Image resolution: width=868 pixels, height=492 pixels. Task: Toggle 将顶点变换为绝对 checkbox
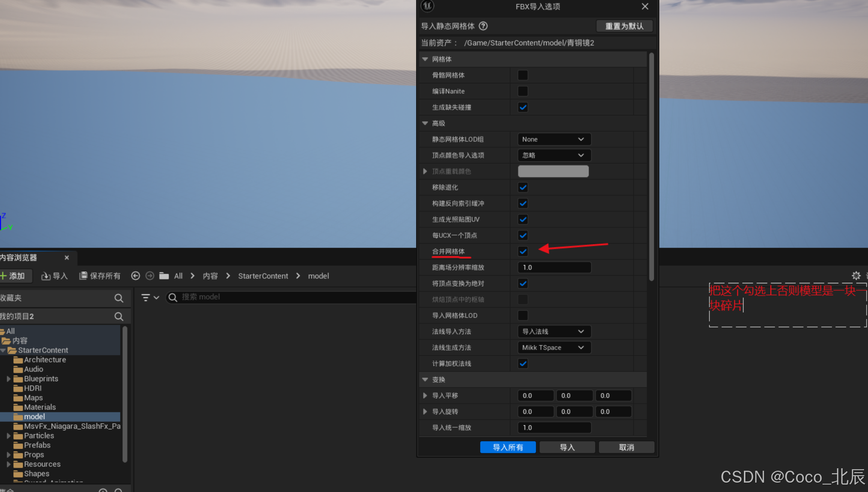pos(522,283)
